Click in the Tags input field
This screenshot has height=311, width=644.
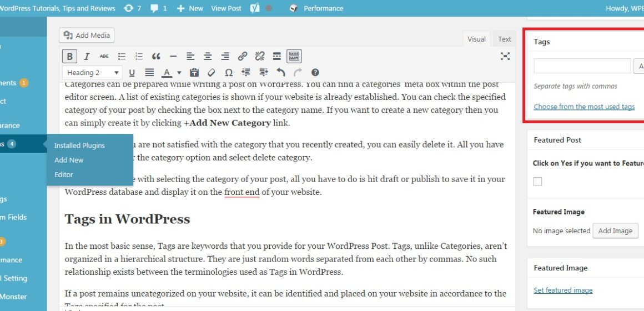click(x=582, y=66)
